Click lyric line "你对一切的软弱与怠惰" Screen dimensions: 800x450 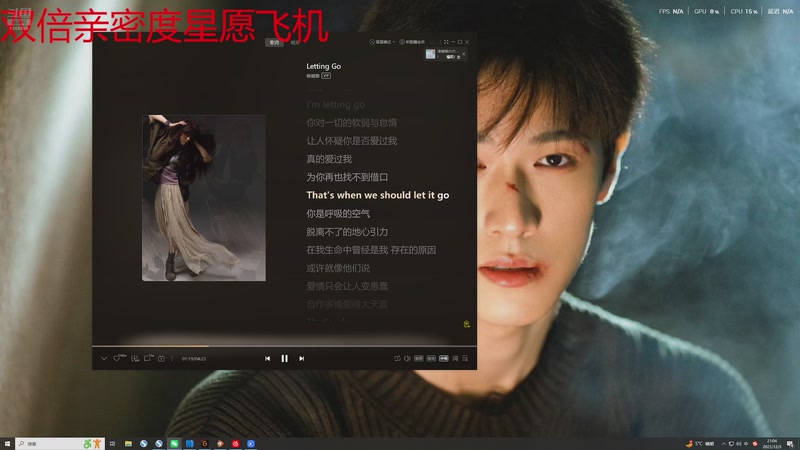(x=352, y=122)
